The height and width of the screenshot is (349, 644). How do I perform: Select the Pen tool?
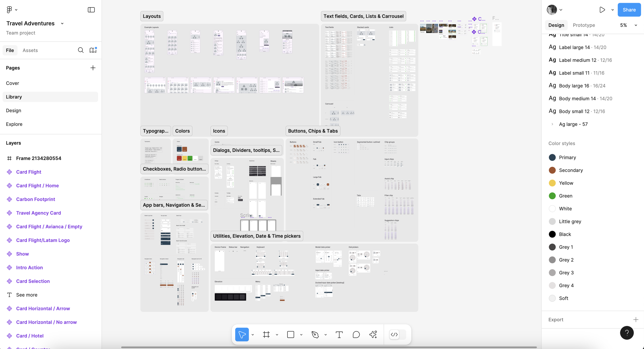coord(315,335)
